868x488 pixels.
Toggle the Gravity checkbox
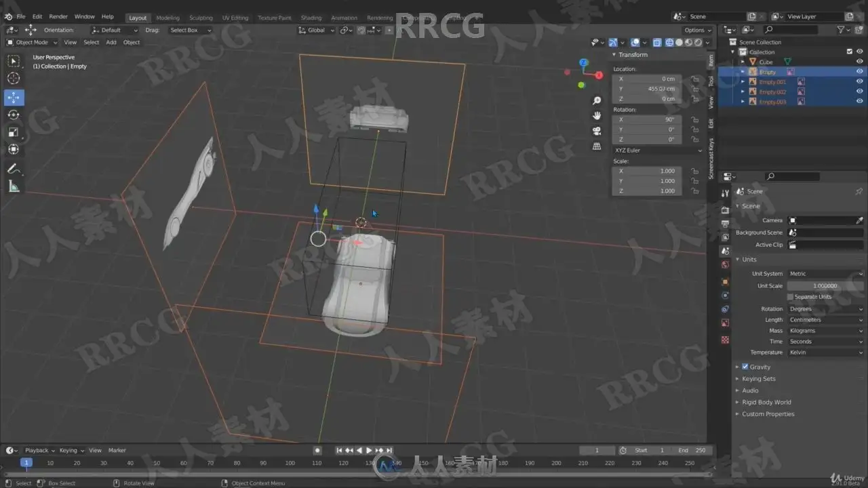coord(745,367)
